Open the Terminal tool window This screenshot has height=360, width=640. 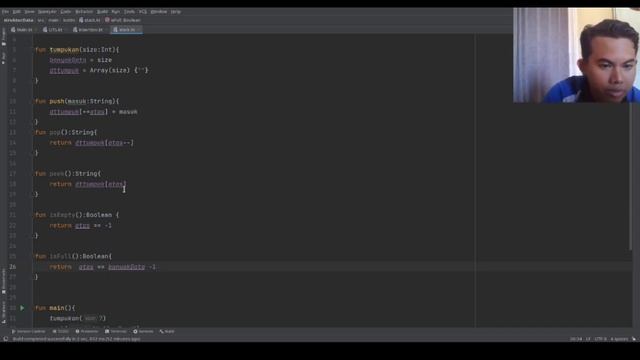(116, 331)
